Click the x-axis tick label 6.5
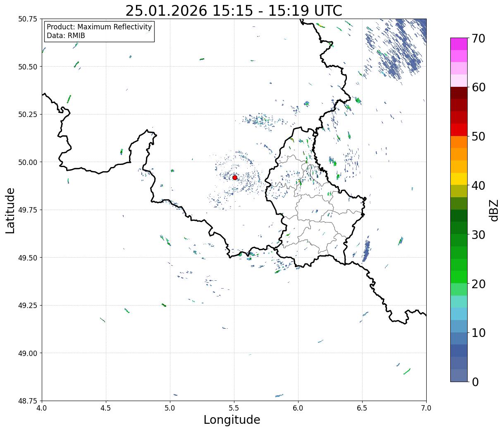 pyautogui.click(x=362, y=408)
